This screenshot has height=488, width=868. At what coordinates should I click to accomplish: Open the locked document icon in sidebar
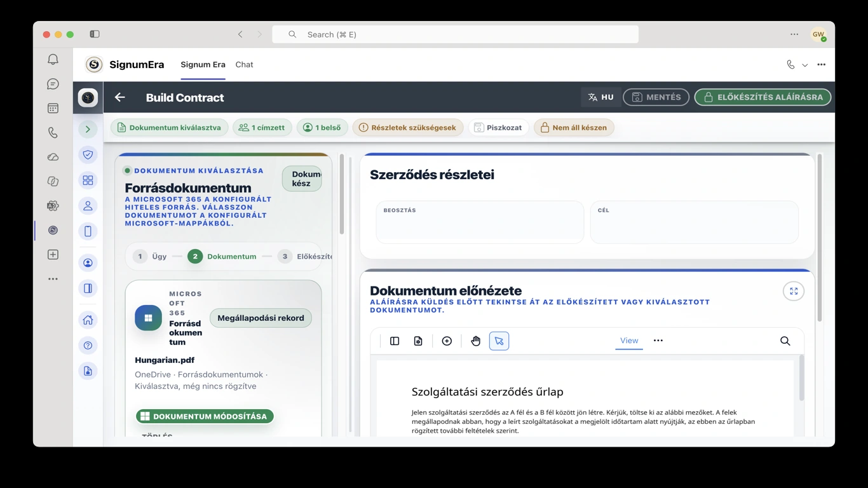click(x=88, y=371)
